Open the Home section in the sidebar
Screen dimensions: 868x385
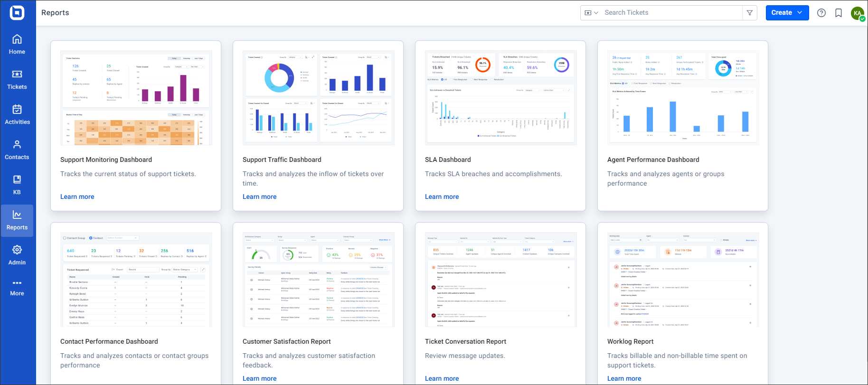point(17,45)
